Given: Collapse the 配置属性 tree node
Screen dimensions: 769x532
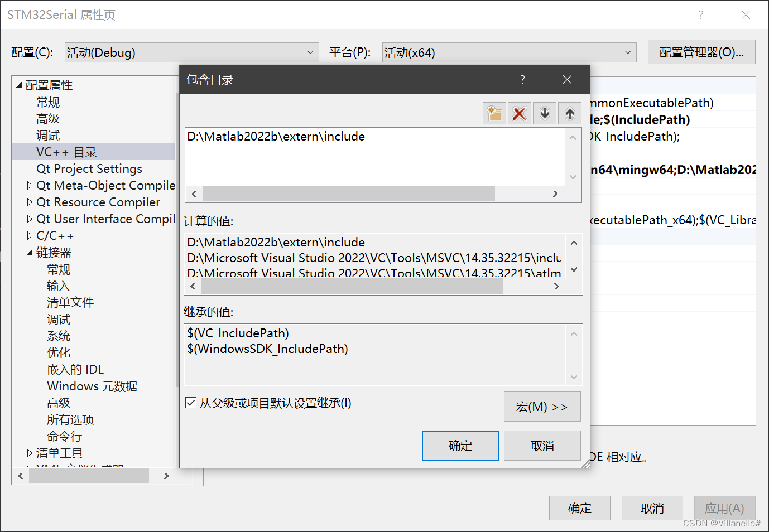Looking at the screenshot, I should coord(20,85).
